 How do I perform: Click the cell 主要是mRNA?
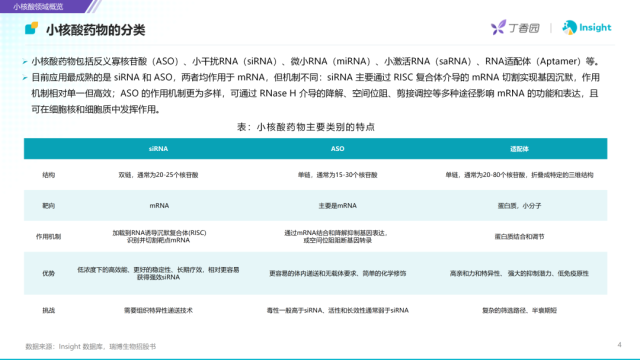338,206
